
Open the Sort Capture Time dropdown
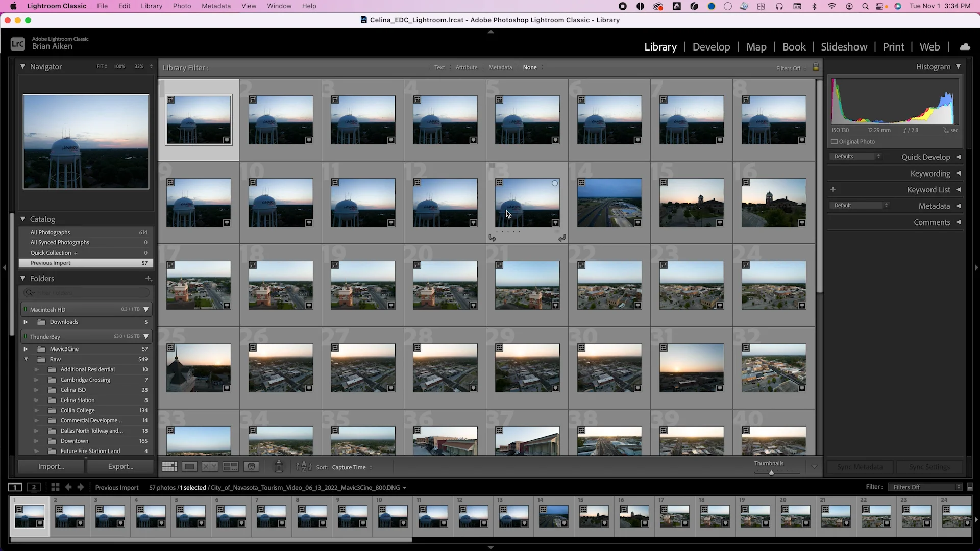(350, 467)
